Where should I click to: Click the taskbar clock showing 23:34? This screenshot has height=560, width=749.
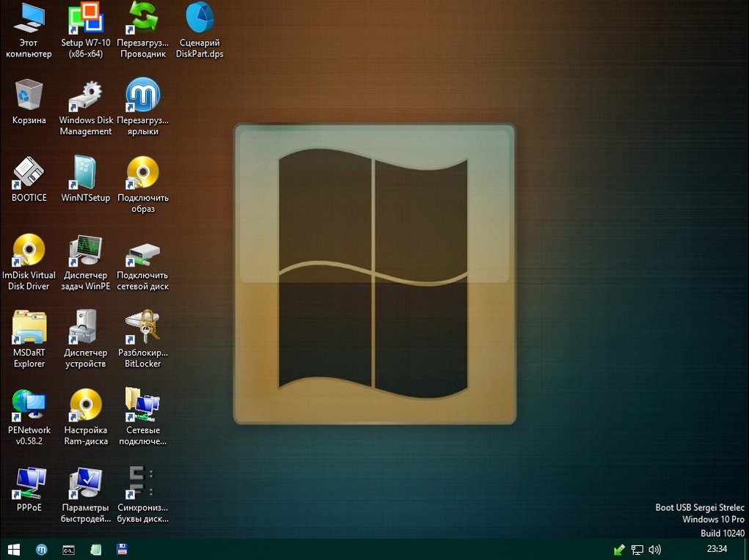(717, 549)
